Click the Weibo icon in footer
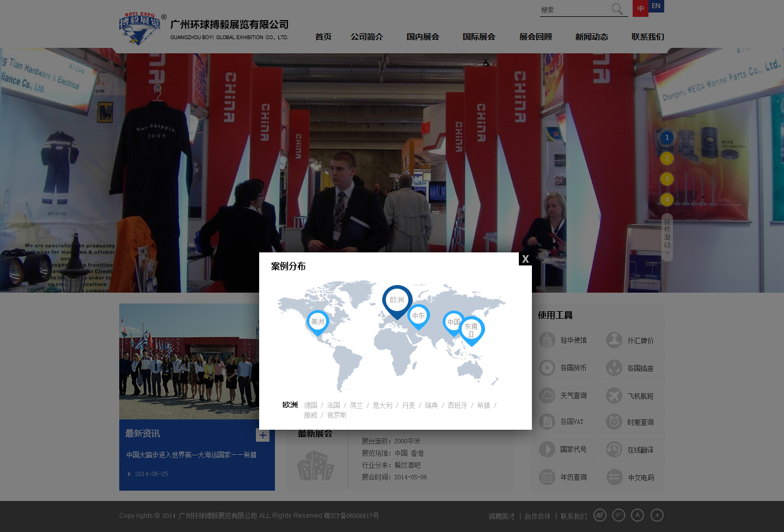 click(600, 515)
